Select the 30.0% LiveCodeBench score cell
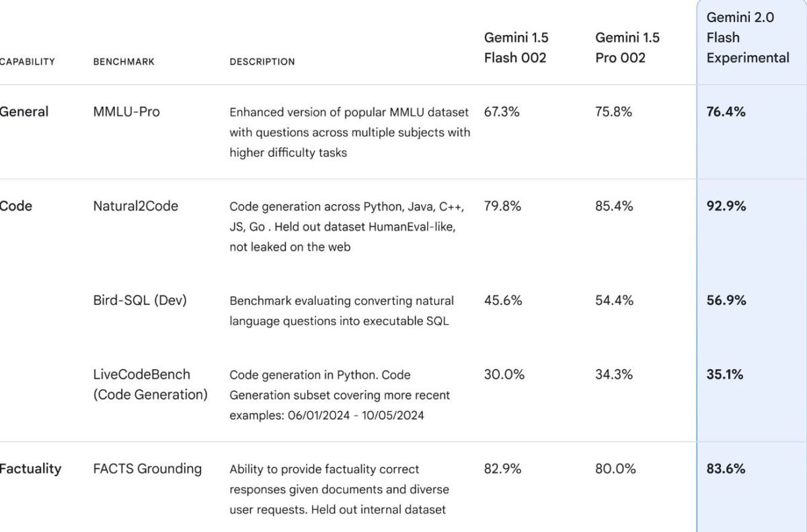 [504, 374]
